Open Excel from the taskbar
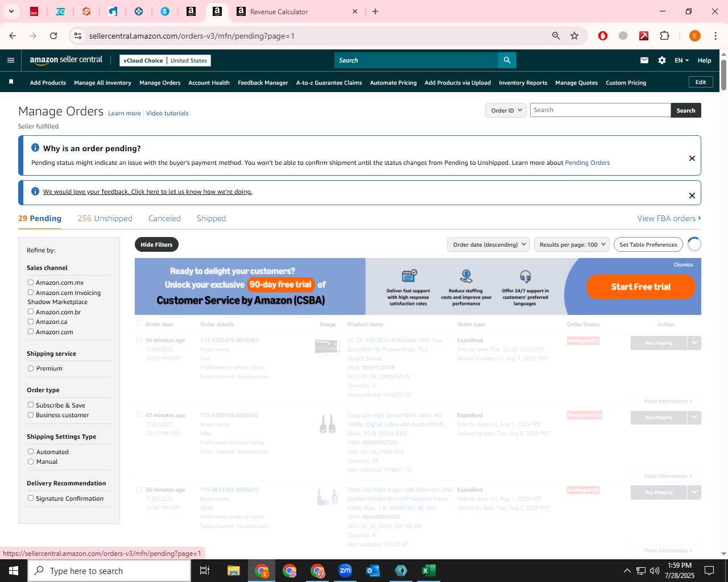Viewport: 728px width, 582px height. point(429,571)
